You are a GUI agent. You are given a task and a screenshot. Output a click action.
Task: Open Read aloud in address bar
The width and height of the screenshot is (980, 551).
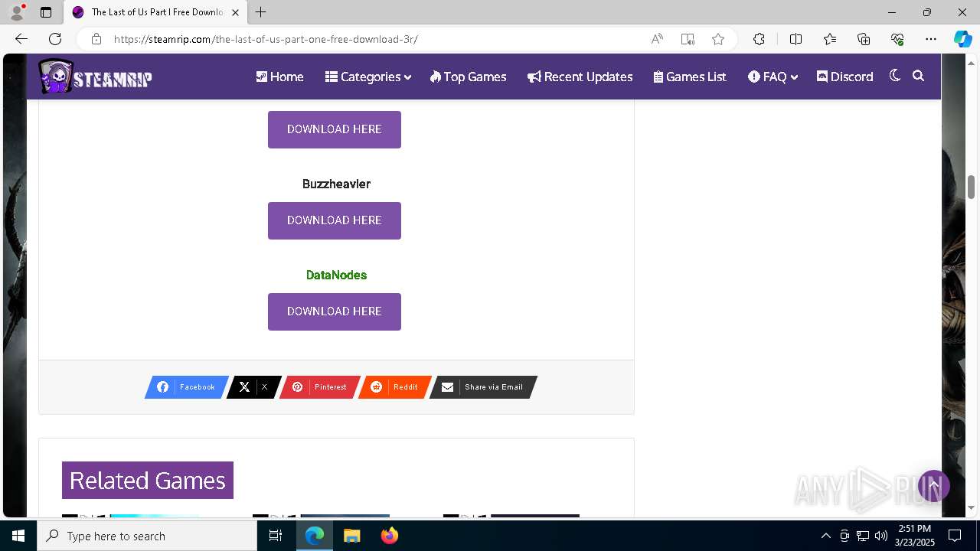[x=657, y=39]
